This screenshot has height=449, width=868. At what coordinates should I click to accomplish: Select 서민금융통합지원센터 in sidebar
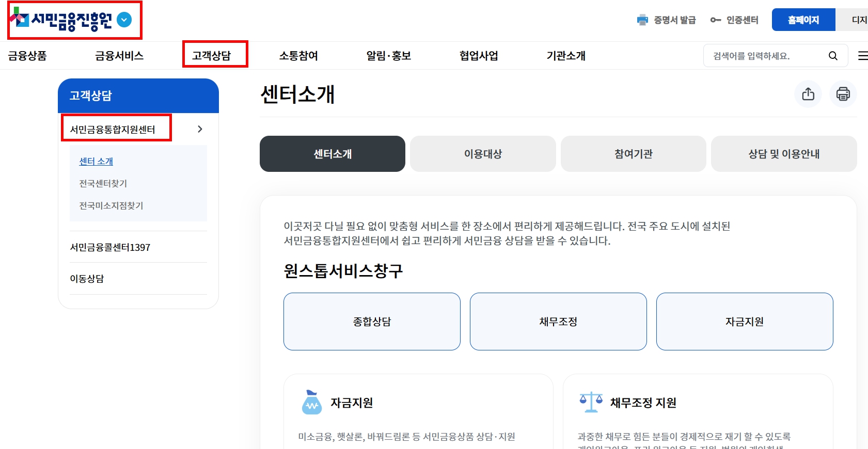(x=113, y=130)
